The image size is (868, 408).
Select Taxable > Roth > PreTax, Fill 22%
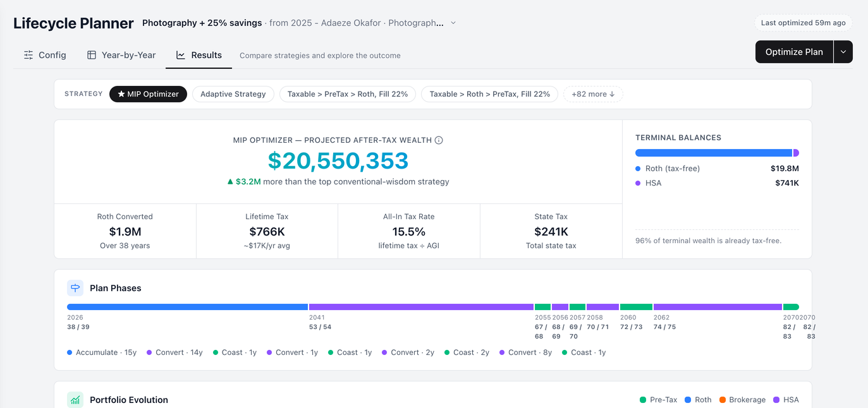pos(489,94)
